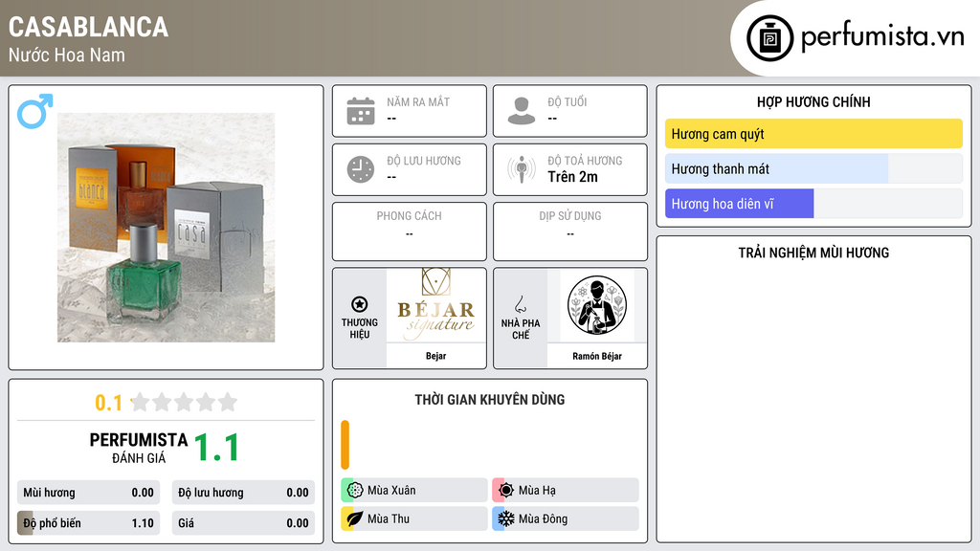Select the Hương hoa diên vĩ accord bar
The width and height of the screenshot is (980, 551).
pyautogui.click(x=813, y=204)
